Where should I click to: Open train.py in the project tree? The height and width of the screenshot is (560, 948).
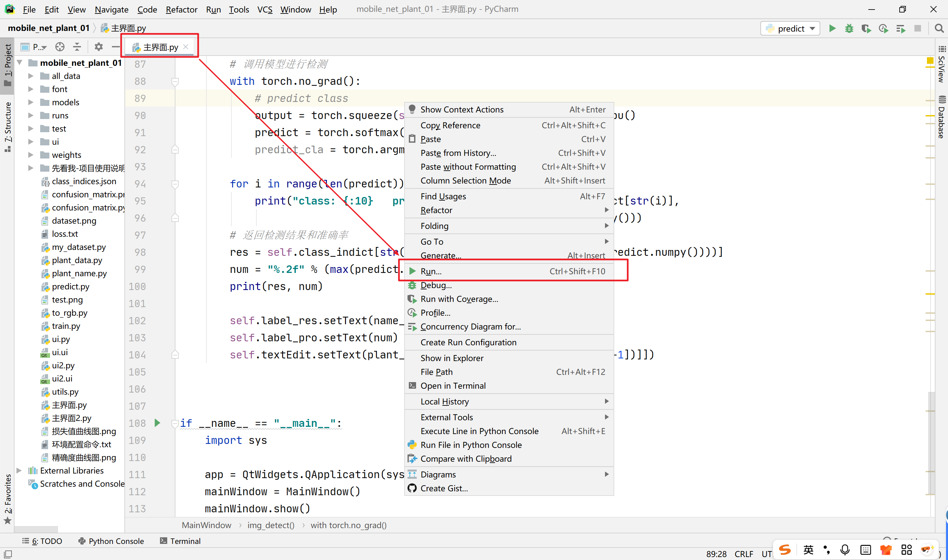tap(66, 326)
